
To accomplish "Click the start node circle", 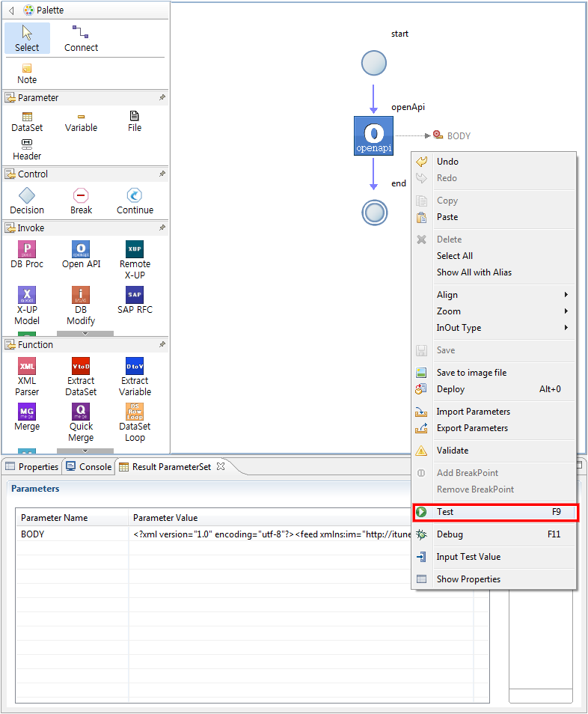I will tap(373, 63).
